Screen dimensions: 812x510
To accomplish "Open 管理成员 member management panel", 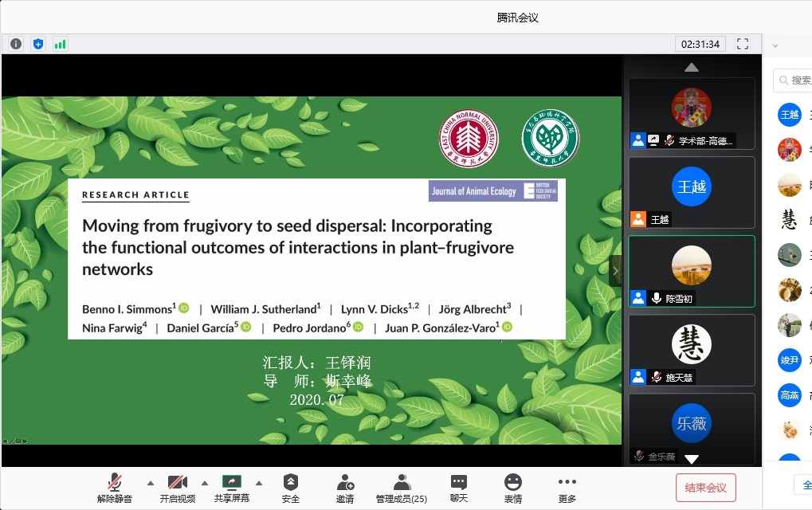I will (x=402, y=488).
